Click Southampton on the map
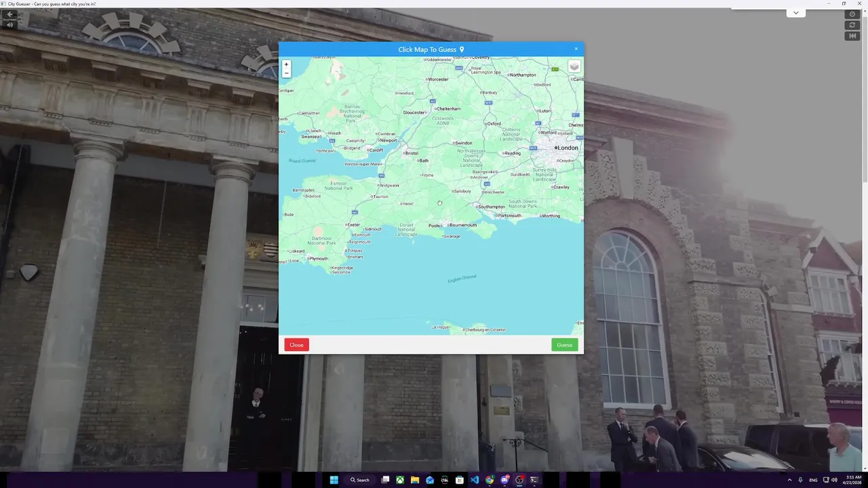Image resolution: width=868 pixels, height=488 pixels. click(492, 207)
